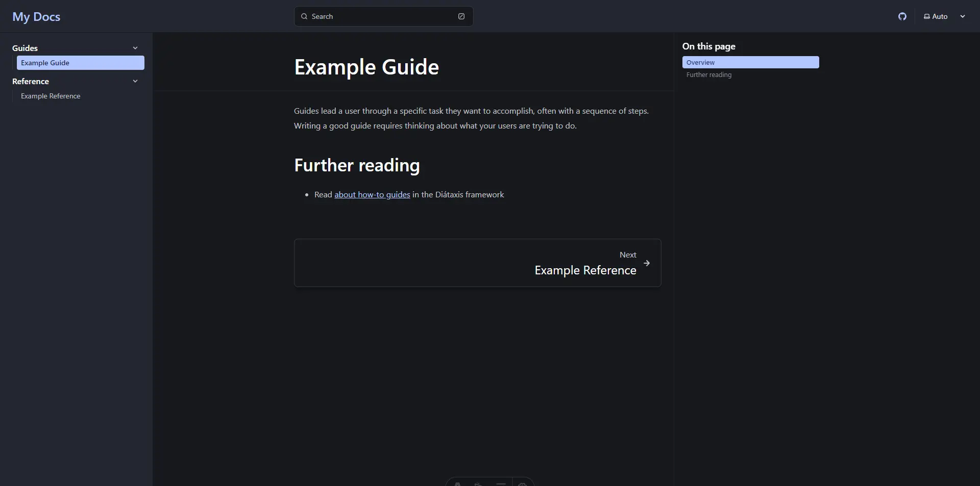Screen dimensions: 980x486
Task: Follow the 'about how-to guides' link
Action: [x=372, y=194]
